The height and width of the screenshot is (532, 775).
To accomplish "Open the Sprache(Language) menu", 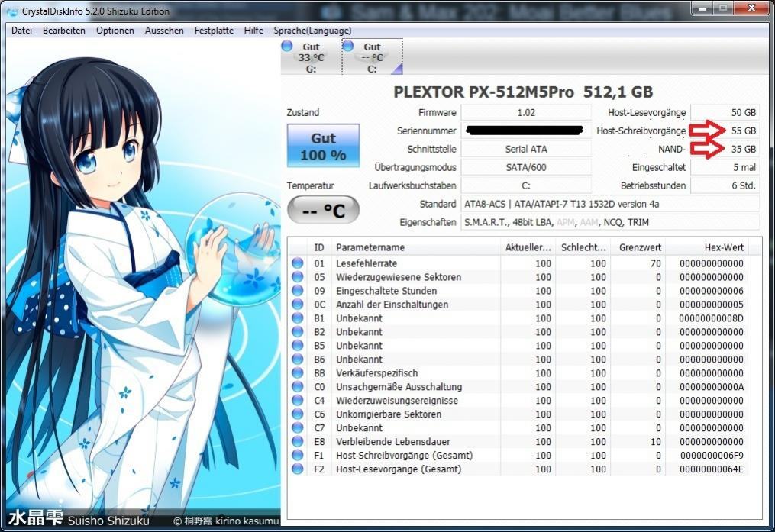I will point(312,30).
